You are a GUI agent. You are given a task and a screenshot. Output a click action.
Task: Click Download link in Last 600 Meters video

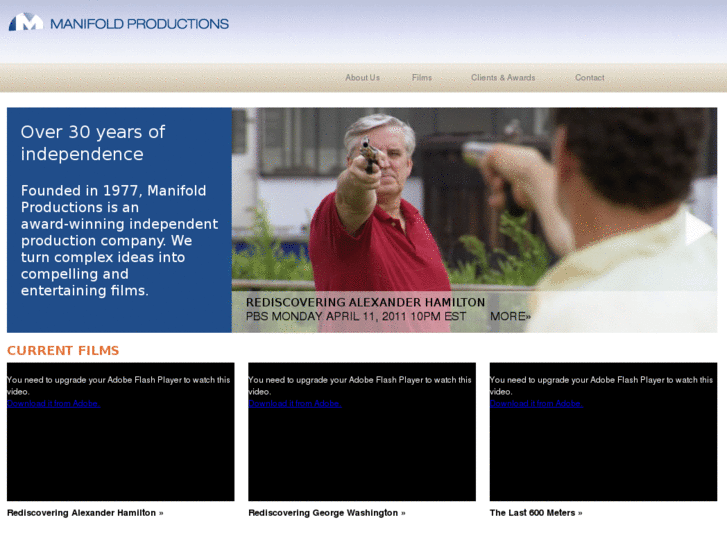[x=536, y=404]
